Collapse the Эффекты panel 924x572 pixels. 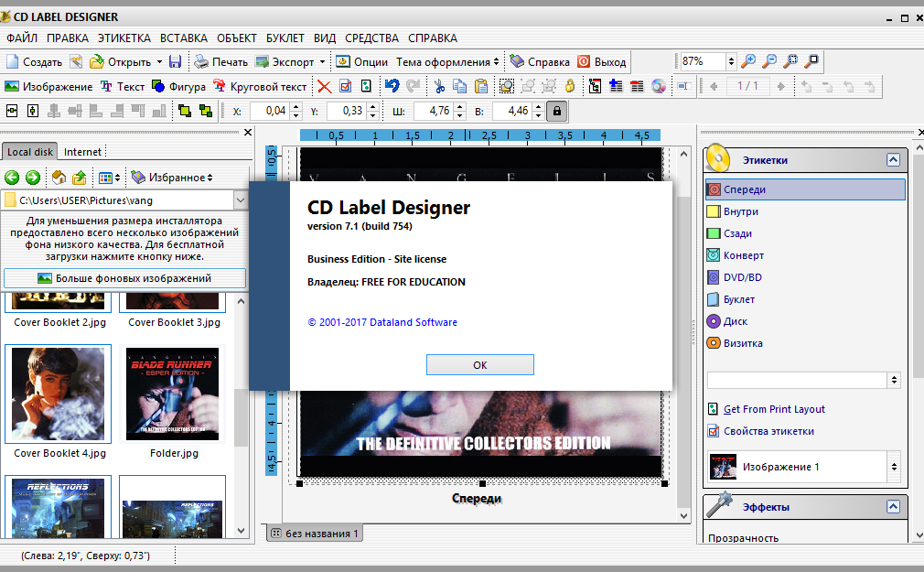(x=894, y=506)
